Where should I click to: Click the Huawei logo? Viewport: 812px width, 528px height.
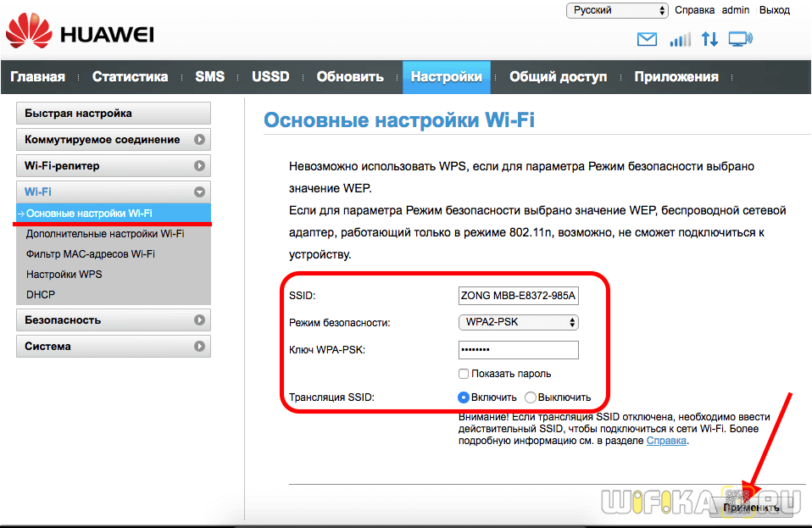[80, 34]
